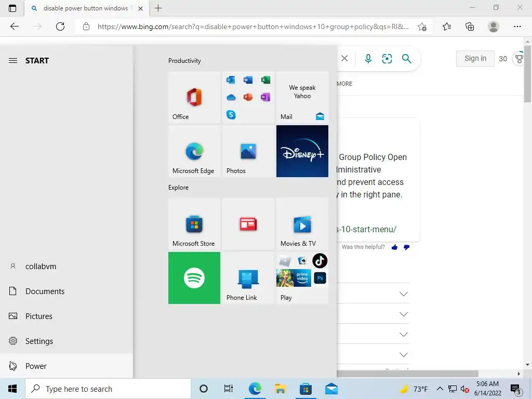Click the Bing search magnifier button
This screenshot has width=532, height=399.
(406, 58)
